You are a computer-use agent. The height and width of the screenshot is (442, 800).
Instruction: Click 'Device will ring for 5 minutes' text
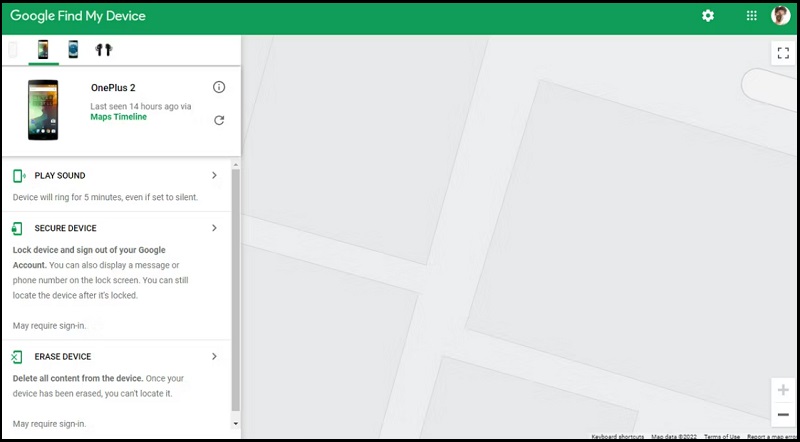pyautogui.click(x=105, y=197)
